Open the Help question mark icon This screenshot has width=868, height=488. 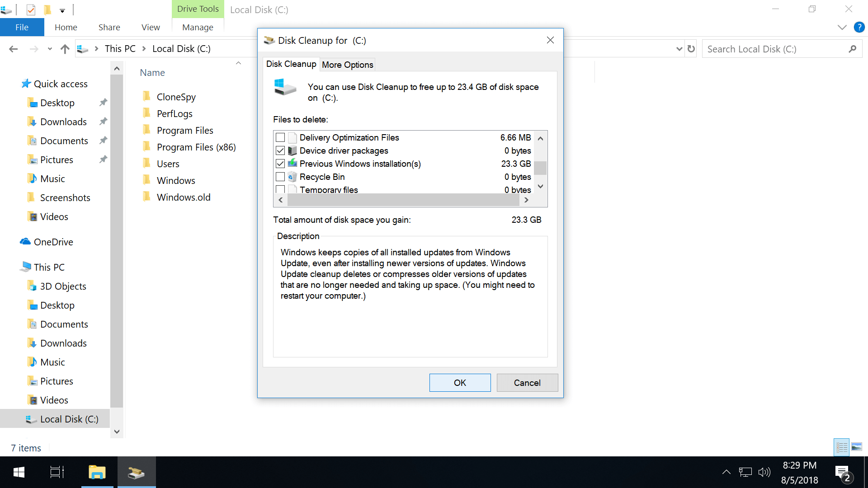[859, 27]
